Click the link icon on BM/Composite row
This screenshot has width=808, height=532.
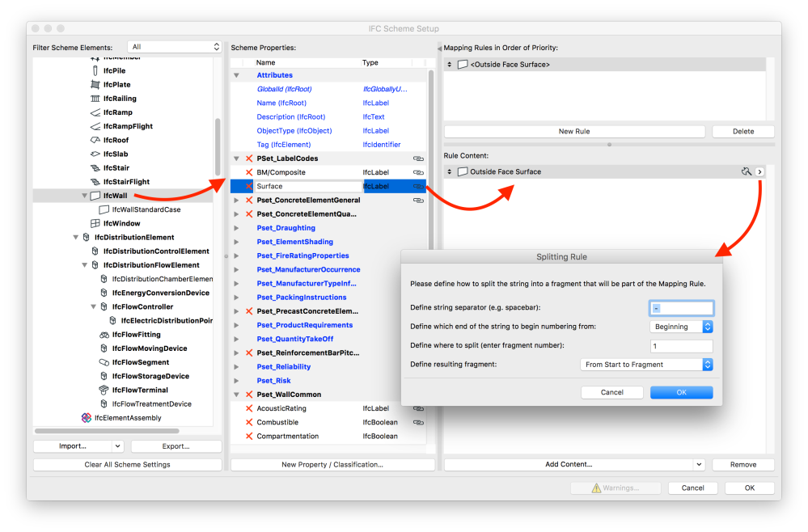(x=418, y=172)
